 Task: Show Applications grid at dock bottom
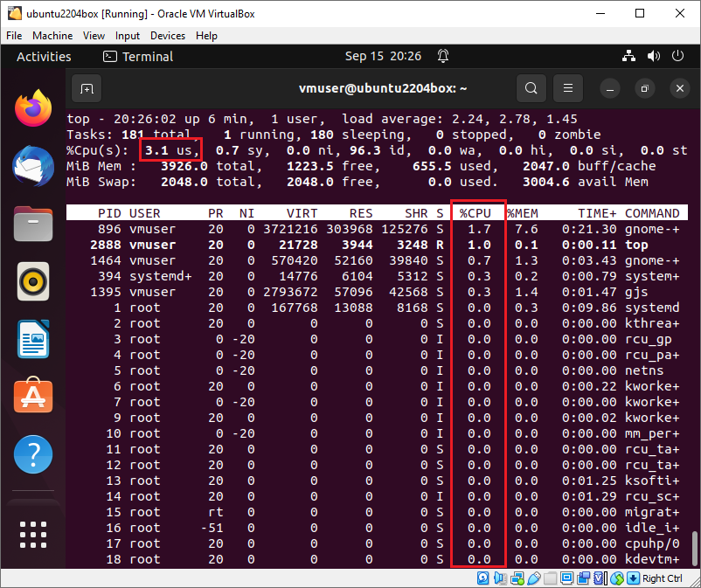pos(33,535)
